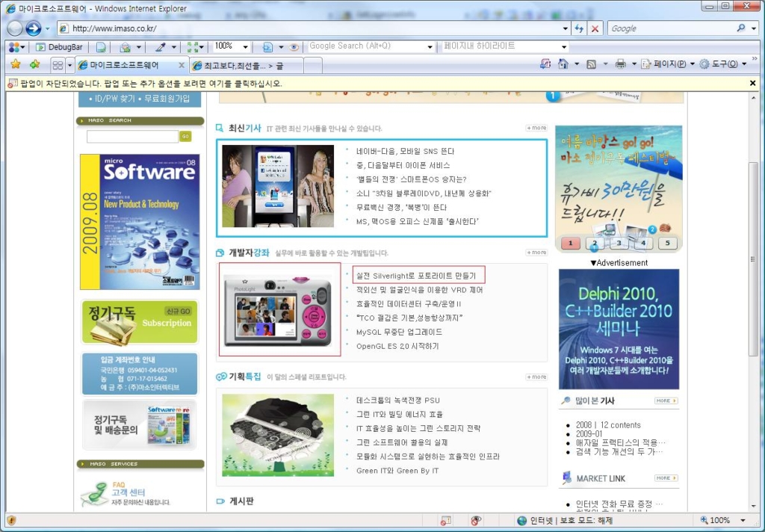Open the Favorites Center star icon
Image resolution: width=765 pixels, height=532 pixels.
[16, 64]
